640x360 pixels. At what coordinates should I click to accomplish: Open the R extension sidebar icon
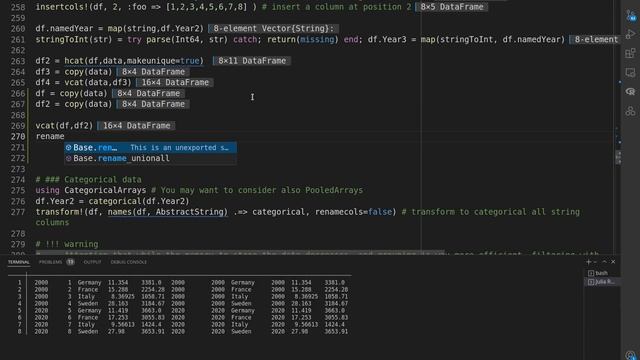coord(631,91)
